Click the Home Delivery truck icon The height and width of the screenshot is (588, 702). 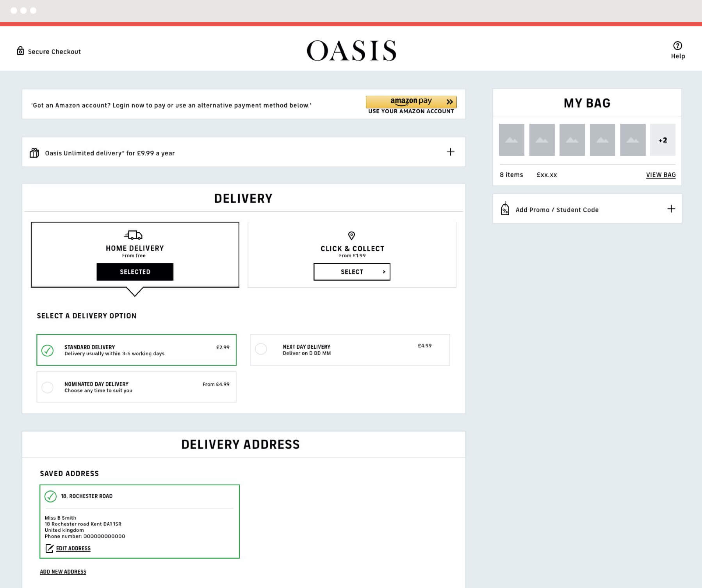[x=134, y=235]
